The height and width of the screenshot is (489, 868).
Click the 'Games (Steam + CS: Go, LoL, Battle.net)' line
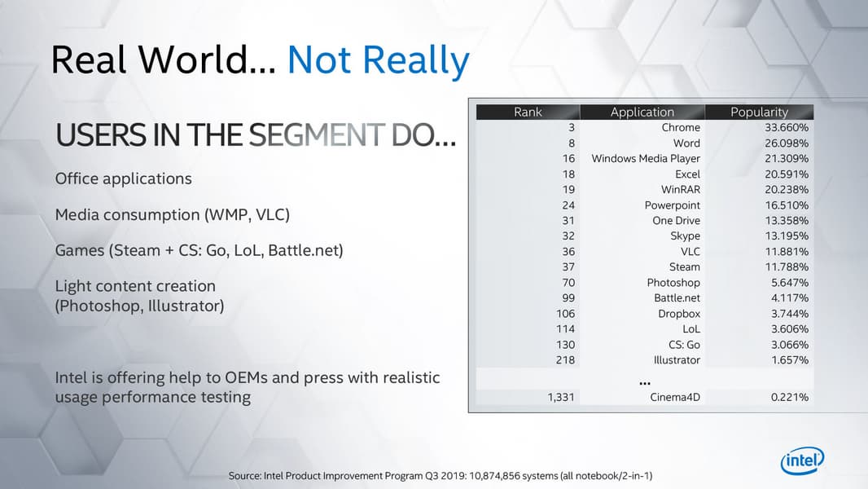[x=199, y=250]
